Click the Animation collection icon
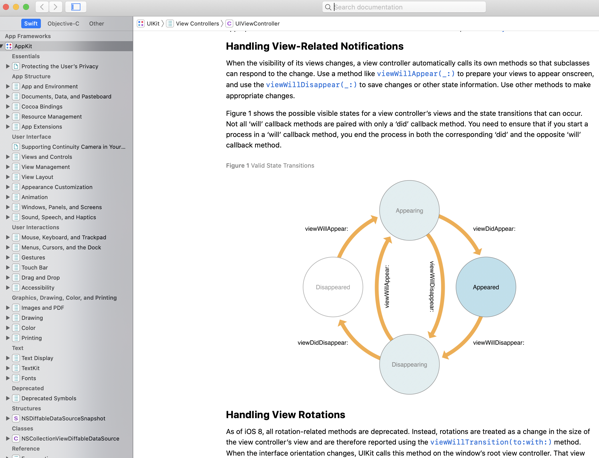 pos(16,197)
